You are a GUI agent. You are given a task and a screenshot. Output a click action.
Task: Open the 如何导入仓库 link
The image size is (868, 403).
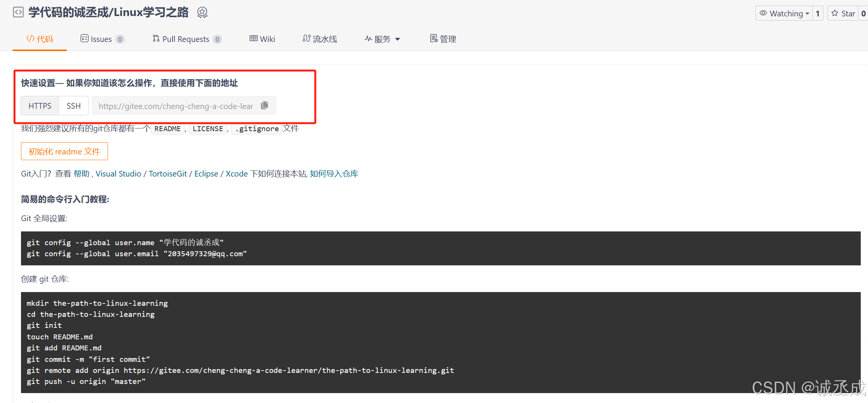click(334, 174)
